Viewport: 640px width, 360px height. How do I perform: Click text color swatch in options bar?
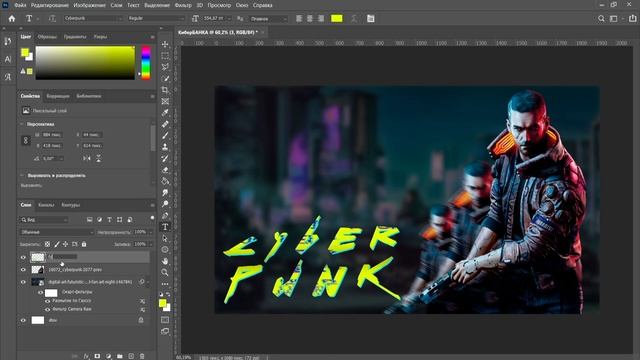click(x=337, y=18)
